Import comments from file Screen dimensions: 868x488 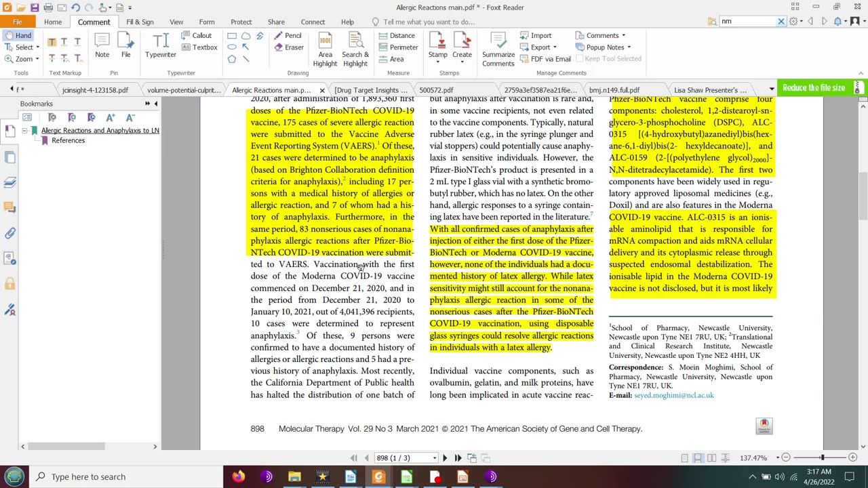[x=536, y=35]
